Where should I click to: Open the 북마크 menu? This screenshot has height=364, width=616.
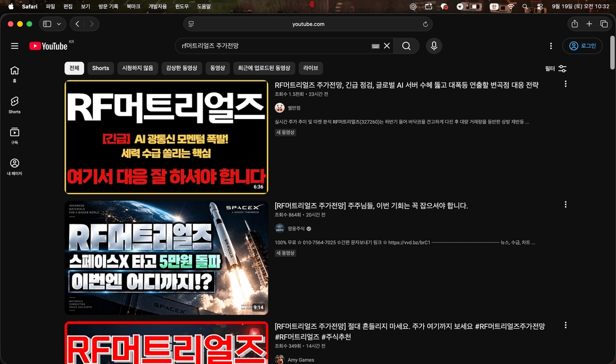(133, 6)
